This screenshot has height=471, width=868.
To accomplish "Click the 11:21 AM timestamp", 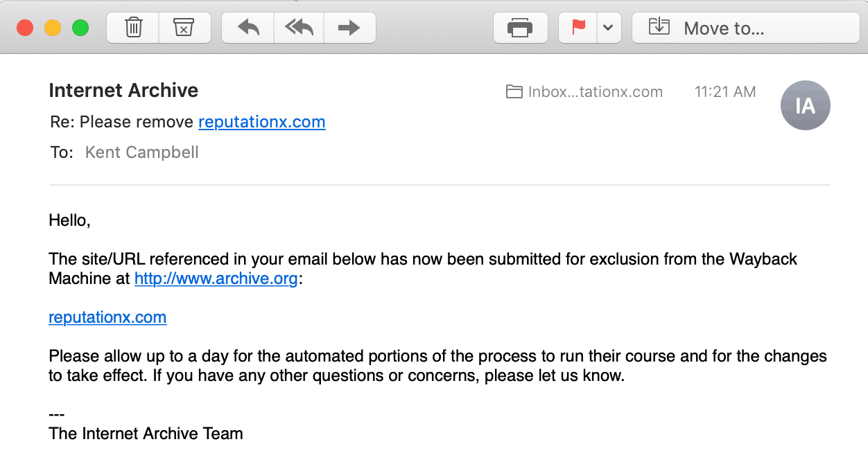I will [725, 91].
